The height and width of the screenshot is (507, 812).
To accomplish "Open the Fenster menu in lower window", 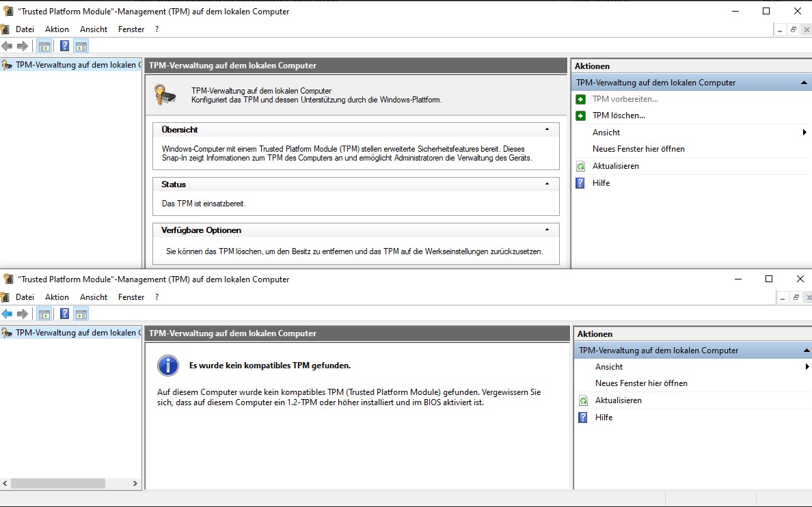I will [131, 297].
